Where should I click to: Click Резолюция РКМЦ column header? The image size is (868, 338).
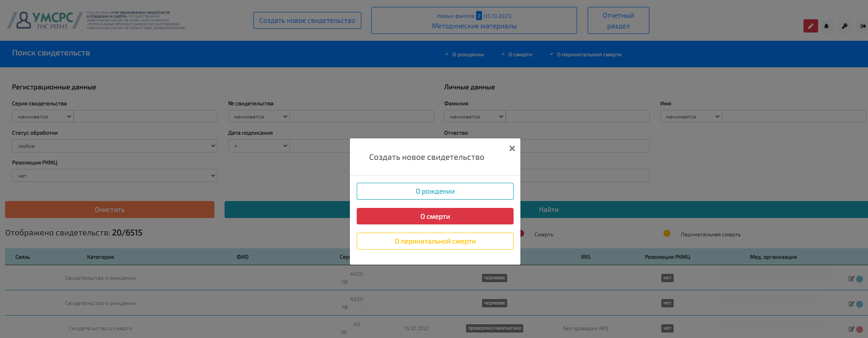coord(667,257)
